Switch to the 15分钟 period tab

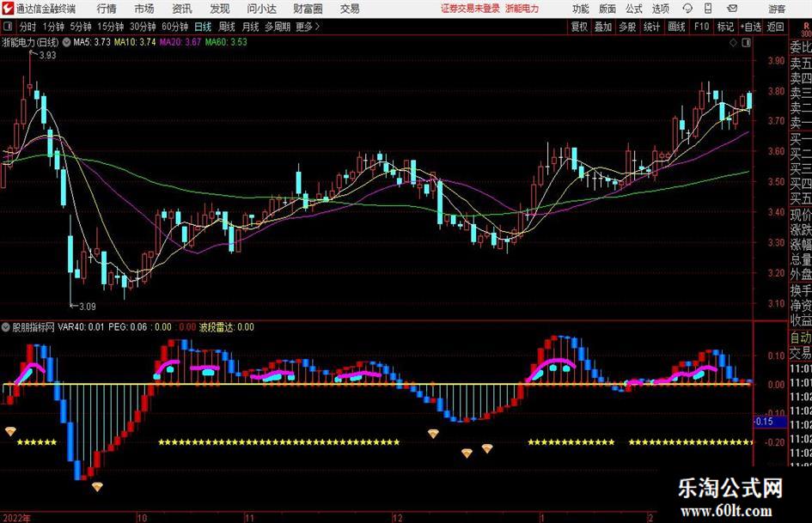point(111,27)
